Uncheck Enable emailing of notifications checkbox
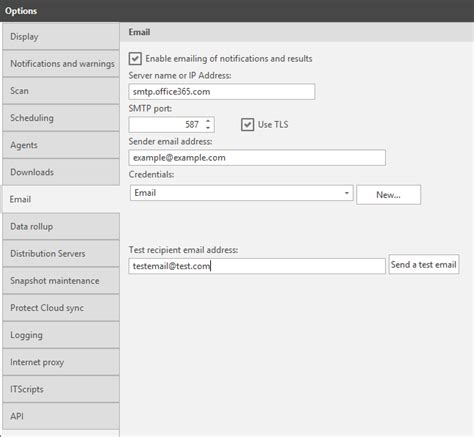Image resolution: width=474 pixels, height=437 pixels. 135,59
